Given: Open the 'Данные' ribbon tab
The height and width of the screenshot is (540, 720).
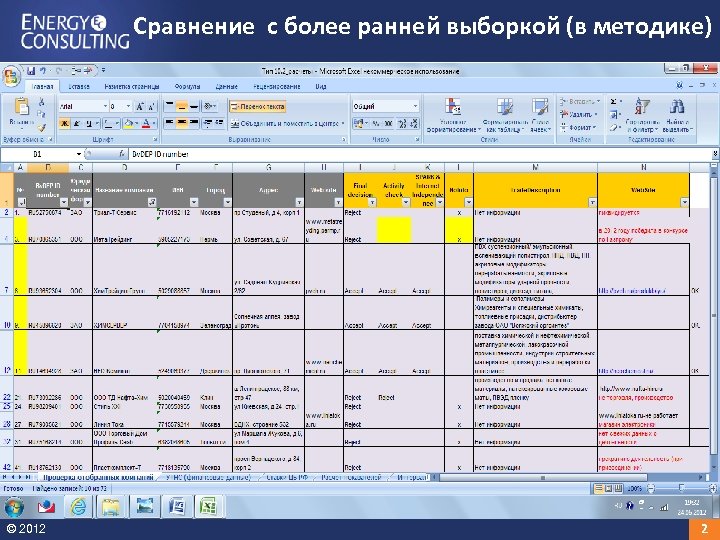Looking at the screenshot, I should [x=226, y=86].
